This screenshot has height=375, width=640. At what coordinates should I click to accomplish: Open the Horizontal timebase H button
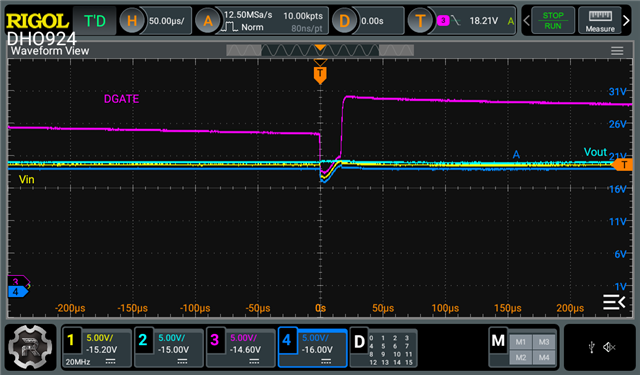coord(131,20)
